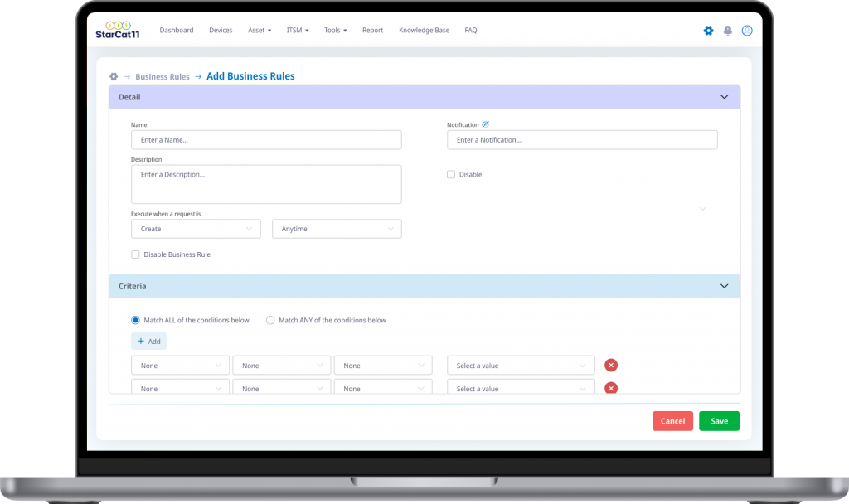Open second row's Select a value dropdown
This screenshot has width=849, height=504.
click(521, 386)
